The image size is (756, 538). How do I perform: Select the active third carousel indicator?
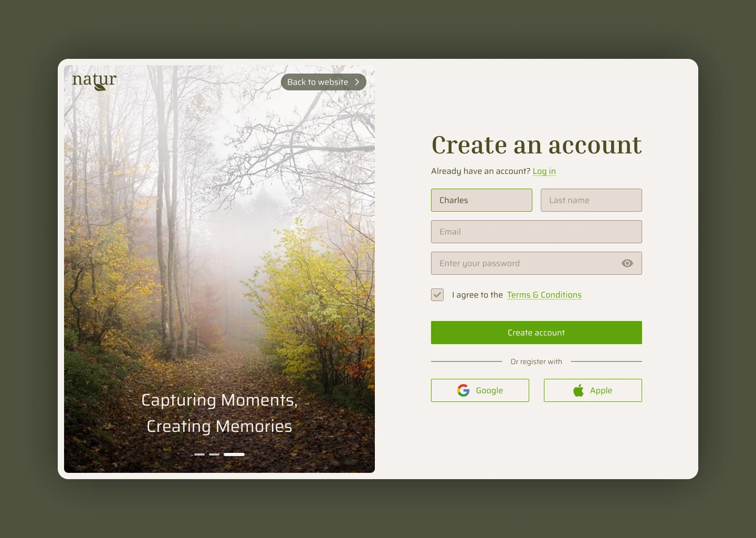point(234,454)
